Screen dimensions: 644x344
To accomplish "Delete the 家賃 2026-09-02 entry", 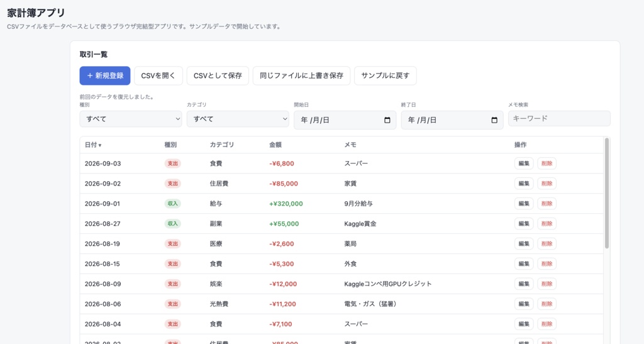I will 547,184.
